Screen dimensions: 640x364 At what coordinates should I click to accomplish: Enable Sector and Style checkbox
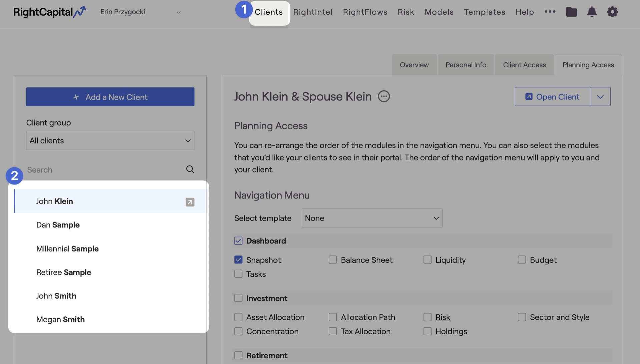(x=522, y=317)
